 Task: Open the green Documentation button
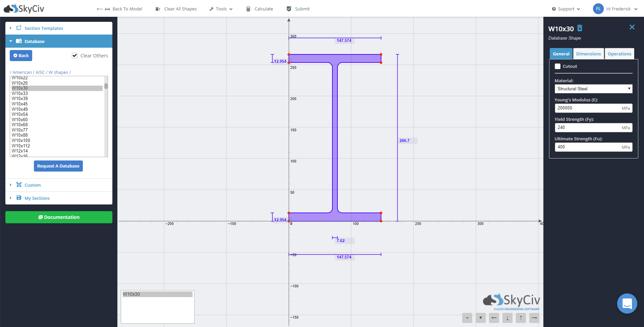point(59,217)
